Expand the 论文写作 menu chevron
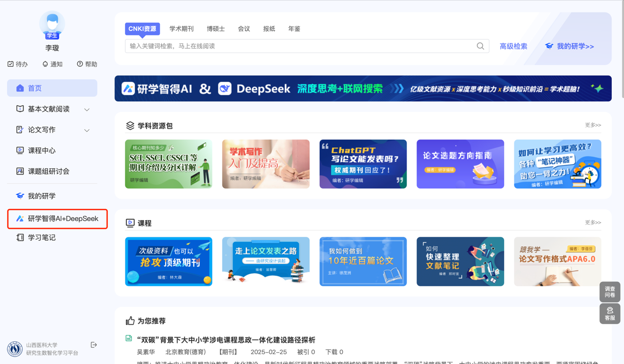This screenshot has width=624, height=364. (87, 130)
